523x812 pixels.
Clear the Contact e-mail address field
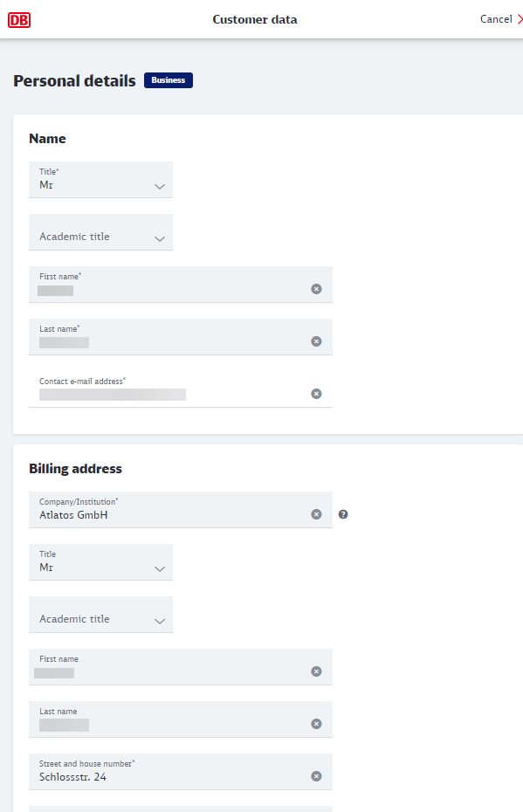pyautogui.click(x=316, y=394)
